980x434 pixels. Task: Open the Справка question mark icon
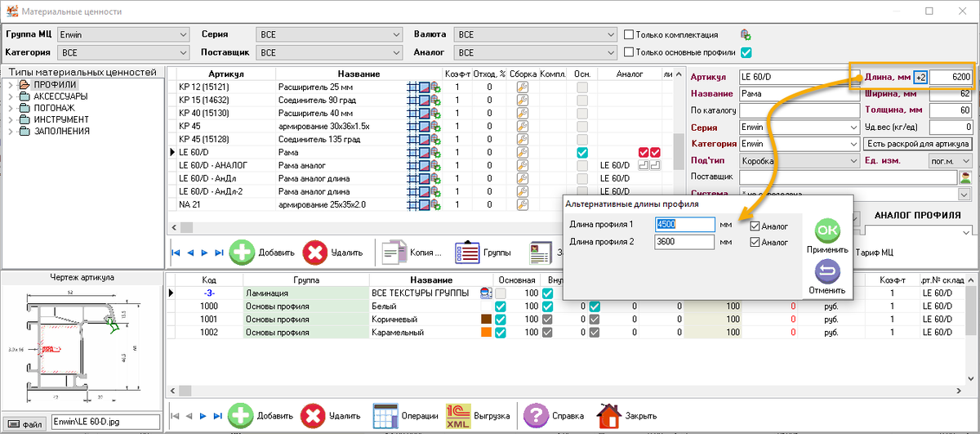point(536,415)
